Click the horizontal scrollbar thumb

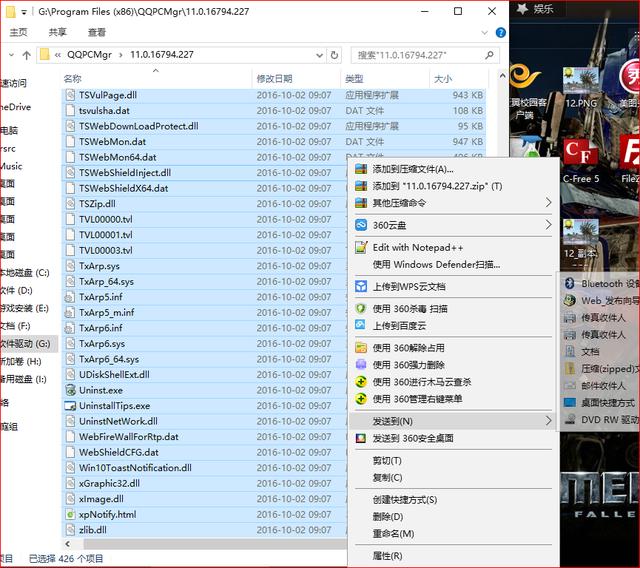[216, 544]
